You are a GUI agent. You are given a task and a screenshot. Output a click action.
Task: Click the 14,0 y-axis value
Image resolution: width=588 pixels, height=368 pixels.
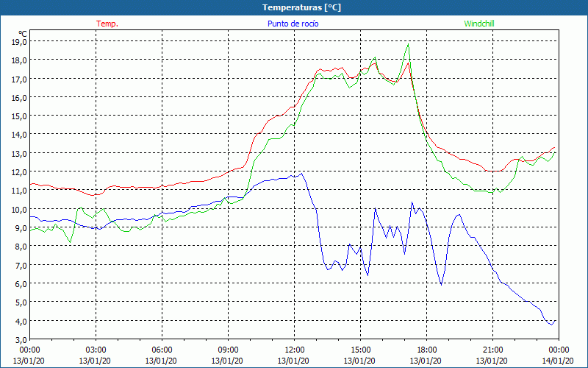[x=20, y=135]
